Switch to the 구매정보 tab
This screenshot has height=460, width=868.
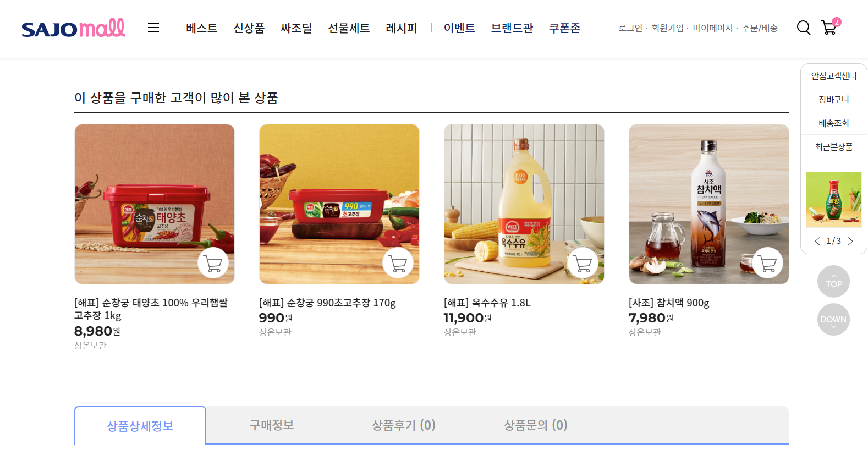pyautogui.click(x=272, y=425)
